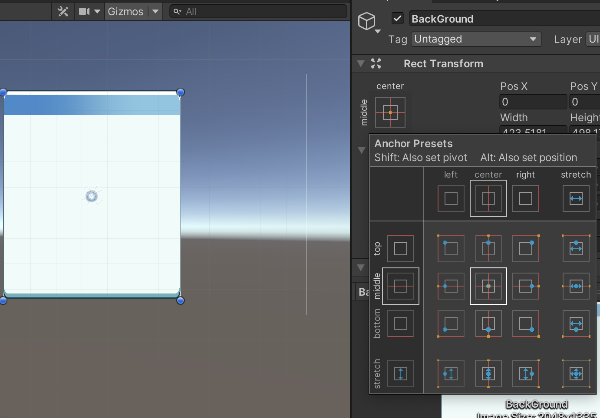Click the component foldout triangle beside Anchor Presets popup
600x418 pixels.
[361, 150]
